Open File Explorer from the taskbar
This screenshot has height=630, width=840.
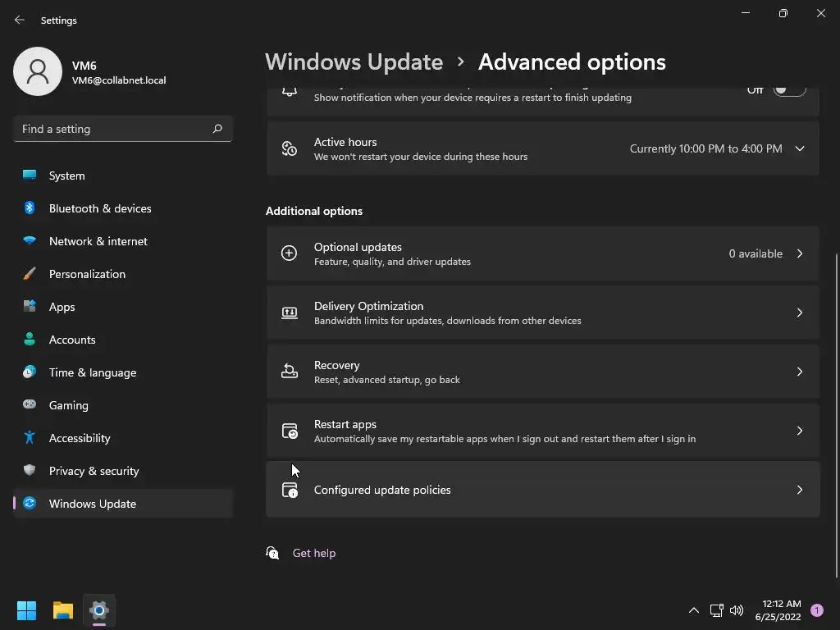point(63,610)
